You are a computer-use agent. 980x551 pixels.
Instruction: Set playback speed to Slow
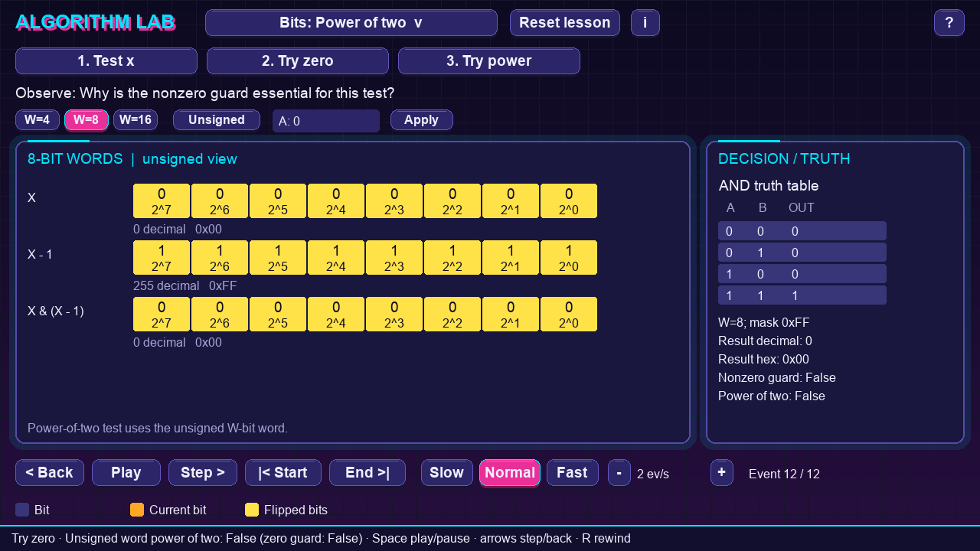pos(447,473)
